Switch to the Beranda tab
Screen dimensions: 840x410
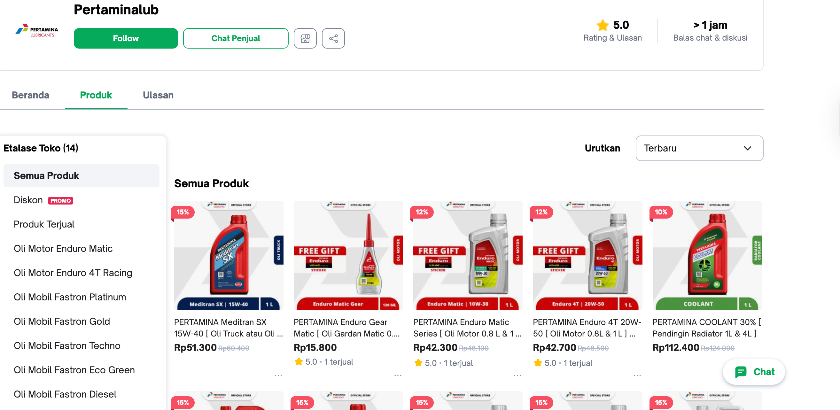click(x=30, y=95)
